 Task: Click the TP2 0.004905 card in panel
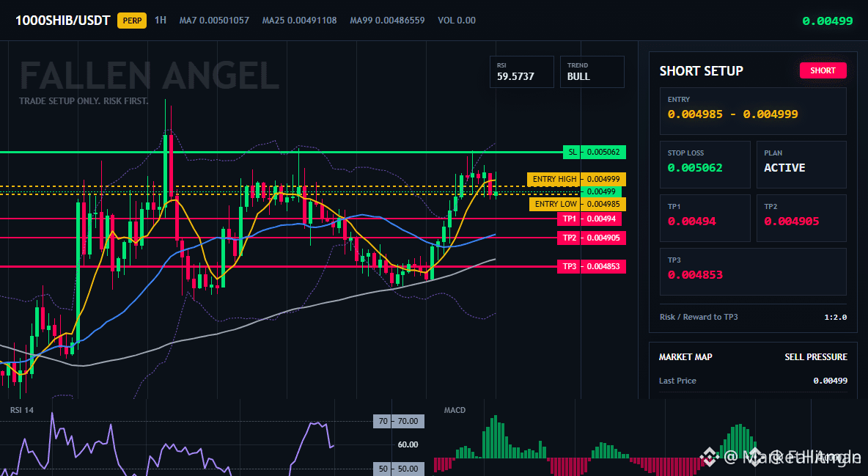coord(801,218)
